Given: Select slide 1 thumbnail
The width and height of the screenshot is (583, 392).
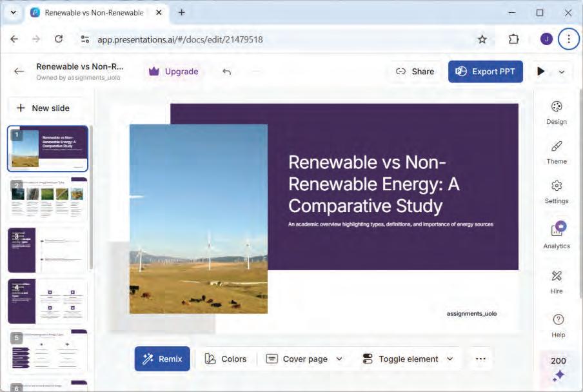Looking at the screenshot, I should tap(48, 149).
